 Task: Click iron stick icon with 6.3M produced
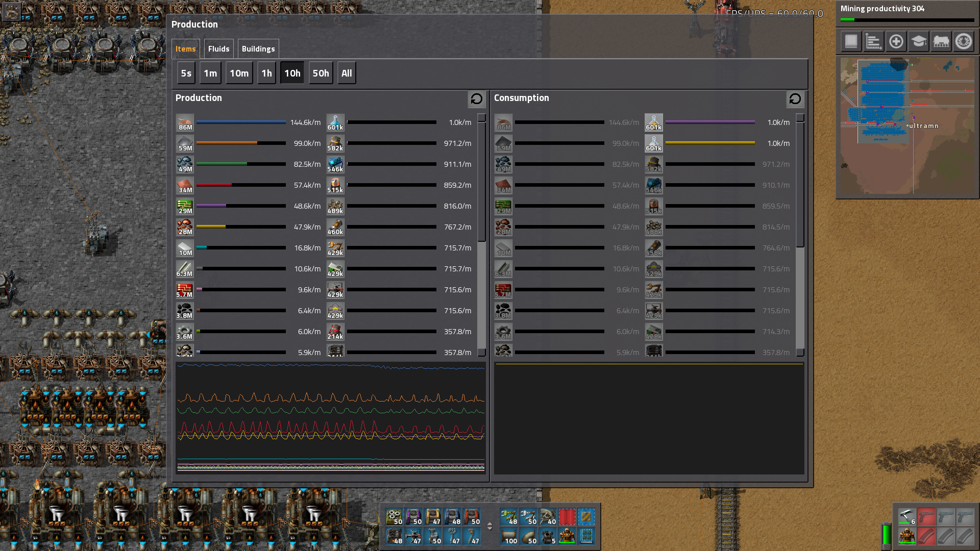[x=185, y=269]
